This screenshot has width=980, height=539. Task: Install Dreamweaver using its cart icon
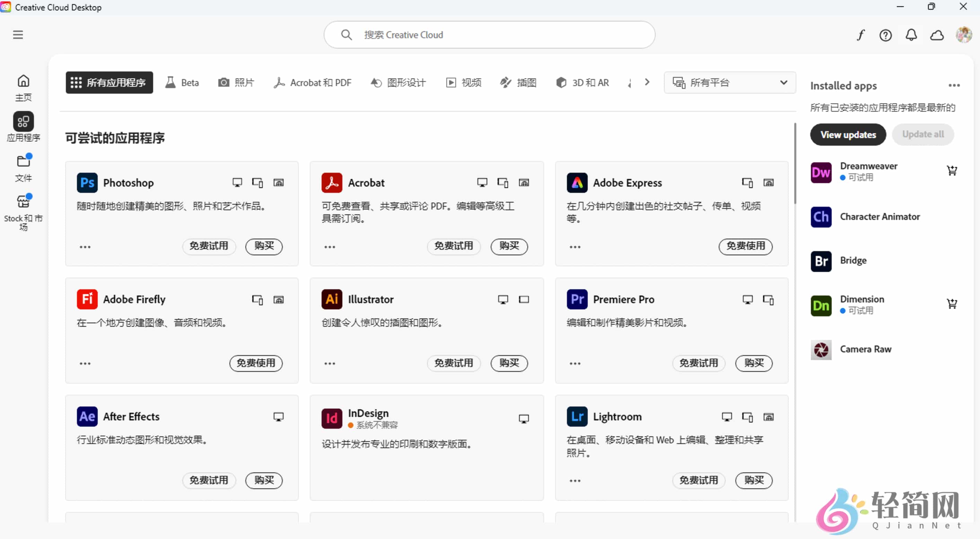[952, 171]
